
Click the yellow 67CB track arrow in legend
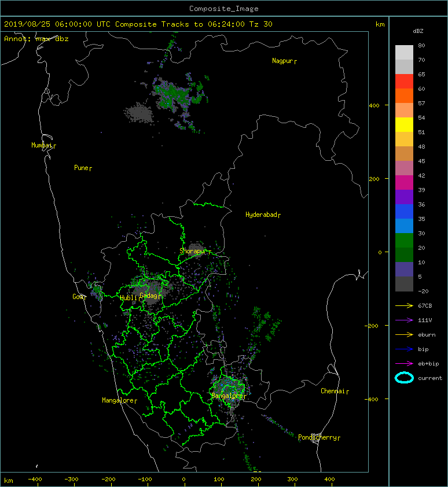[404, 305]
